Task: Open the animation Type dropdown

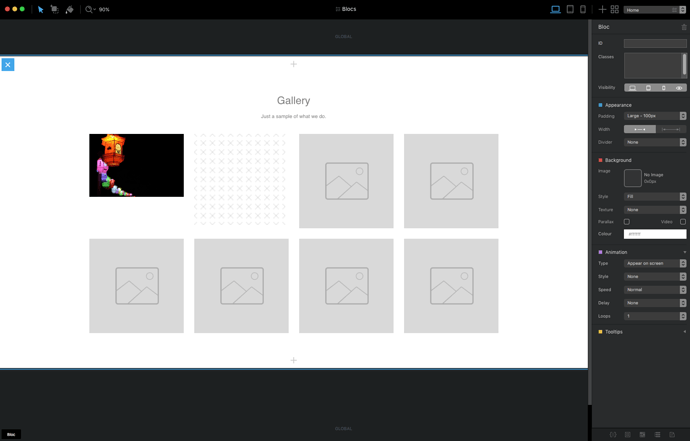Action: pos(655,263)
